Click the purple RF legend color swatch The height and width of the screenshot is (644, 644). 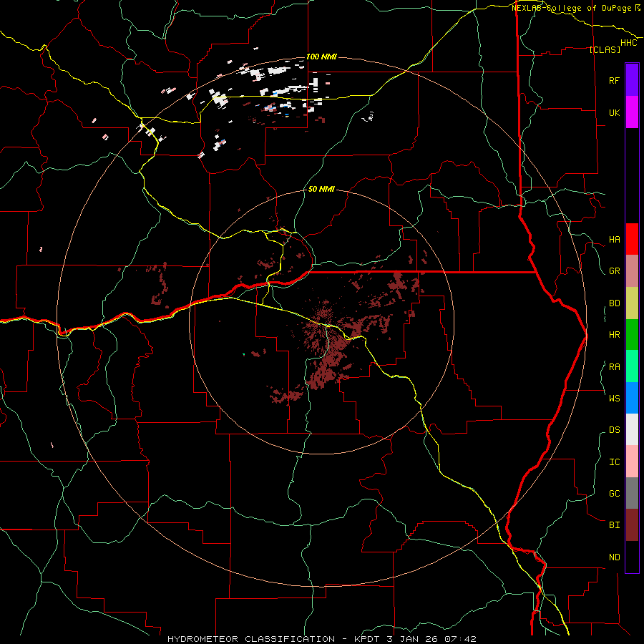click(632, 80)
